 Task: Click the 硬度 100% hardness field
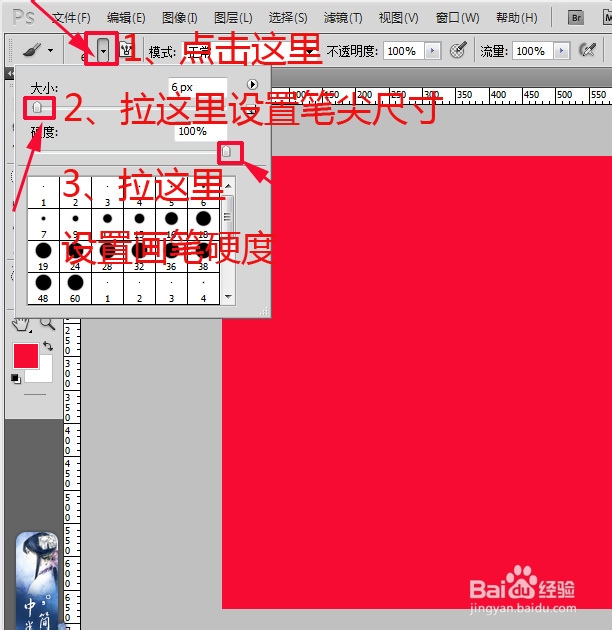point(201,132)
